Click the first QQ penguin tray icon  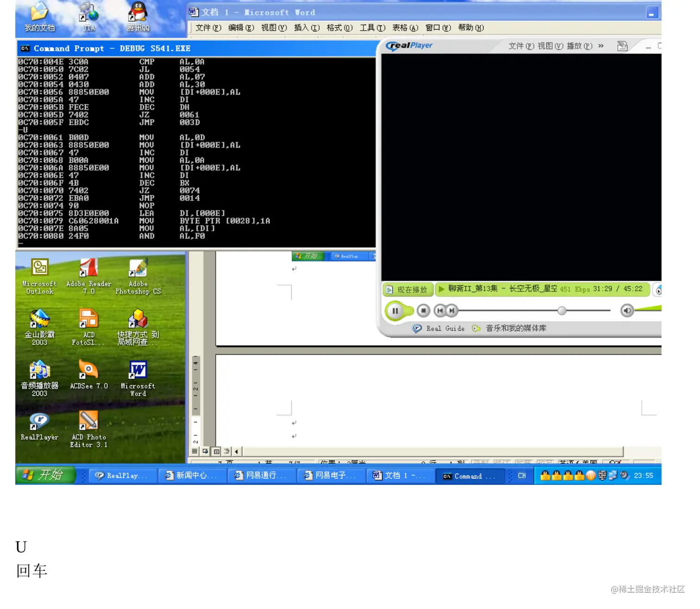(545, 476)
